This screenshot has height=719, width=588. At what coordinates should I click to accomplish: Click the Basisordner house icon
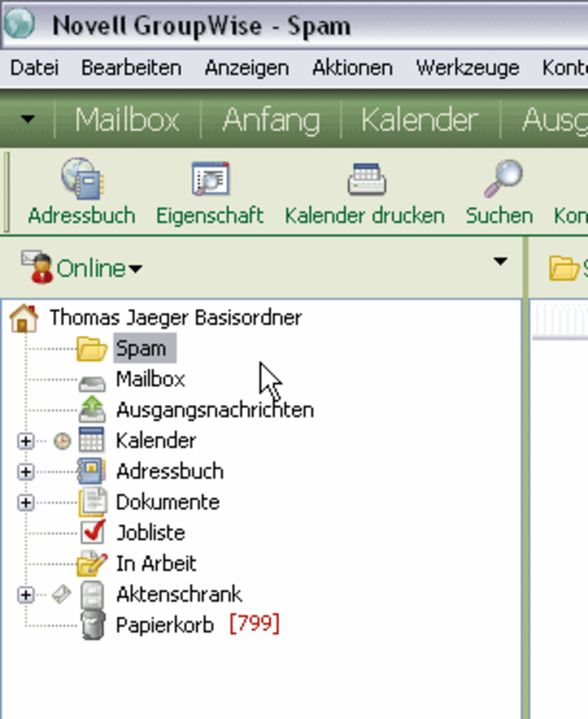click(24, 318)
